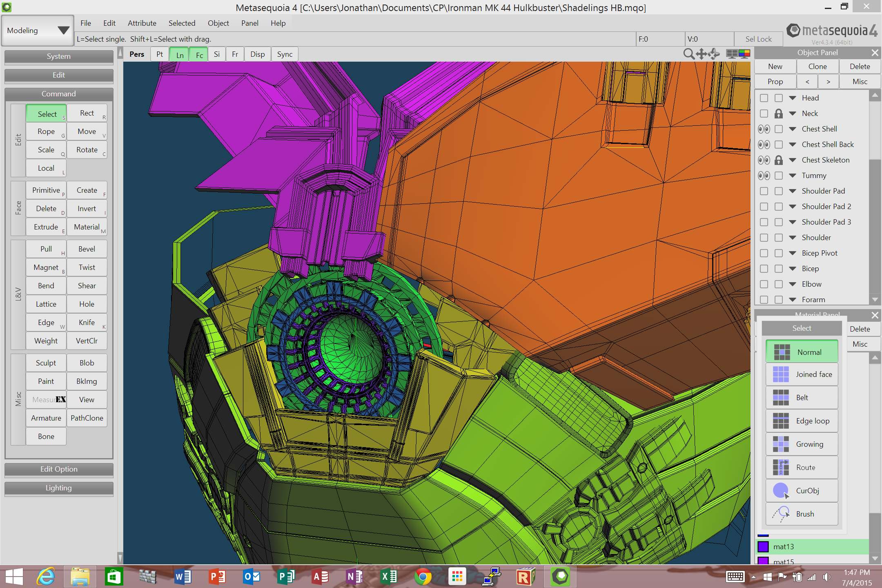This screenshot has height=588, width=882.
Task: Hide the Tummy object
Action: [x=764, y=176]
